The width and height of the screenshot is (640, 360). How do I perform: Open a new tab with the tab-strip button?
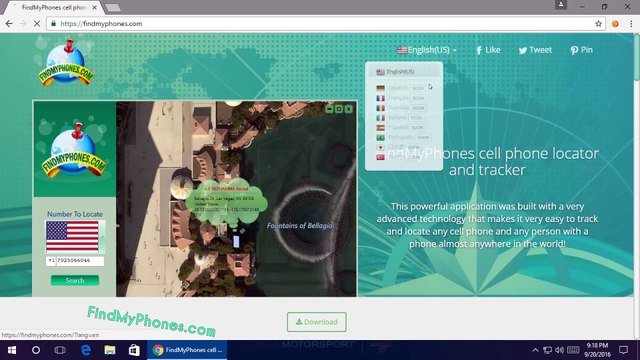113,7
